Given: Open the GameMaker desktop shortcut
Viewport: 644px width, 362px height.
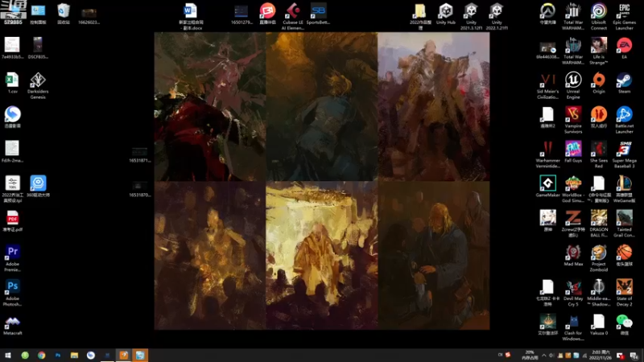Looking at the screenshot, I should (547, 187).
